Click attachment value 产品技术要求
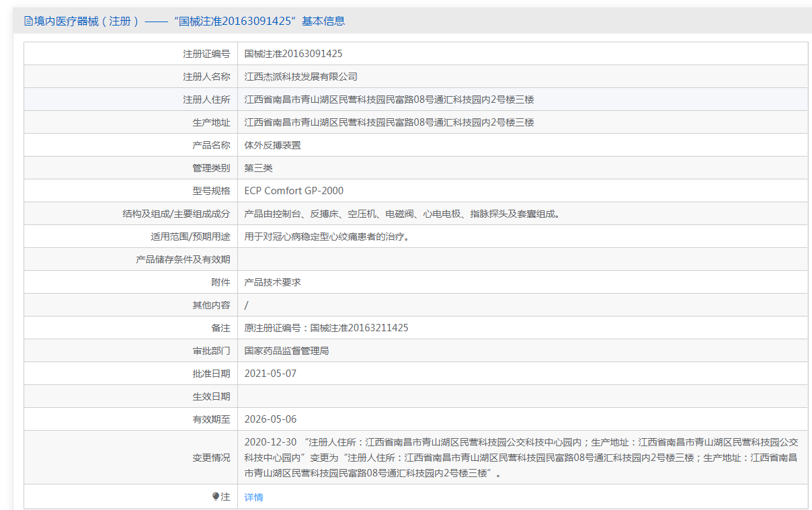The width and height of the screenshot is (812, 510). click(273, 282)
